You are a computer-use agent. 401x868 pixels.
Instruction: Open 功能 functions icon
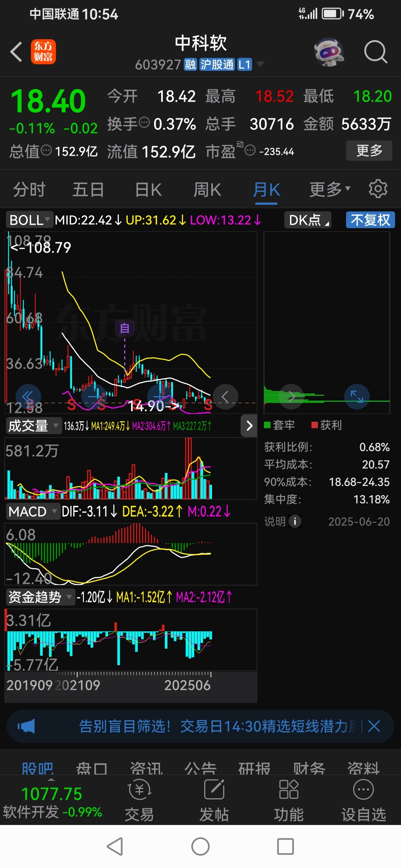(x=289, y=799)
